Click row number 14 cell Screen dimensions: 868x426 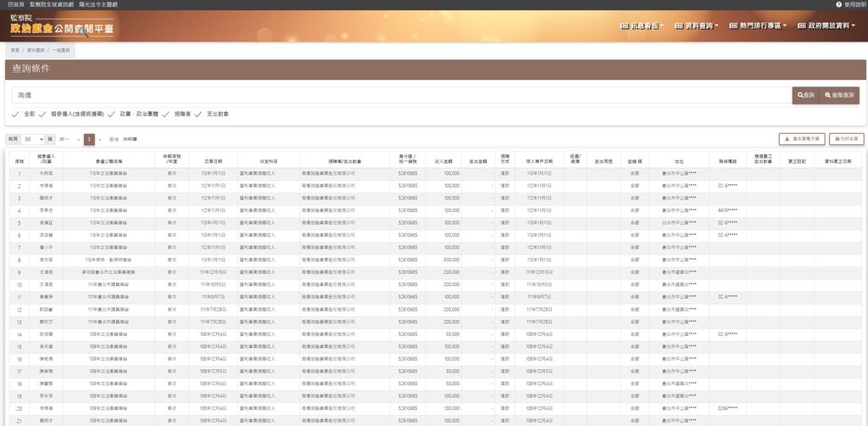[19, 334]
